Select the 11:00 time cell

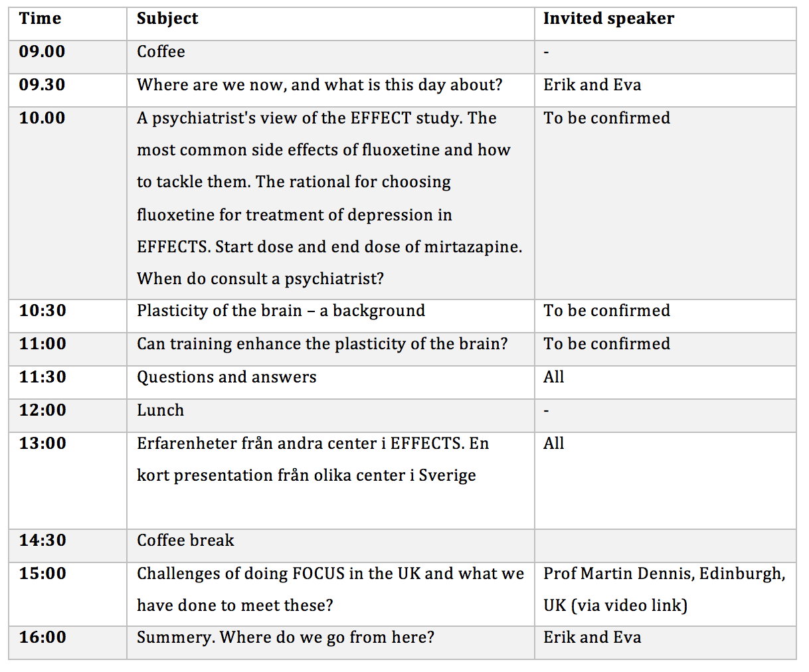[x=68, y=349]
